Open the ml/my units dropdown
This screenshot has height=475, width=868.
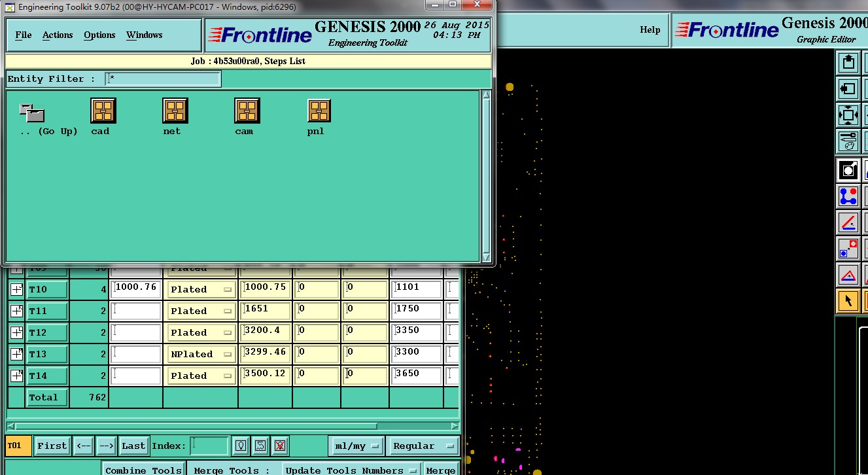(356, 446)
